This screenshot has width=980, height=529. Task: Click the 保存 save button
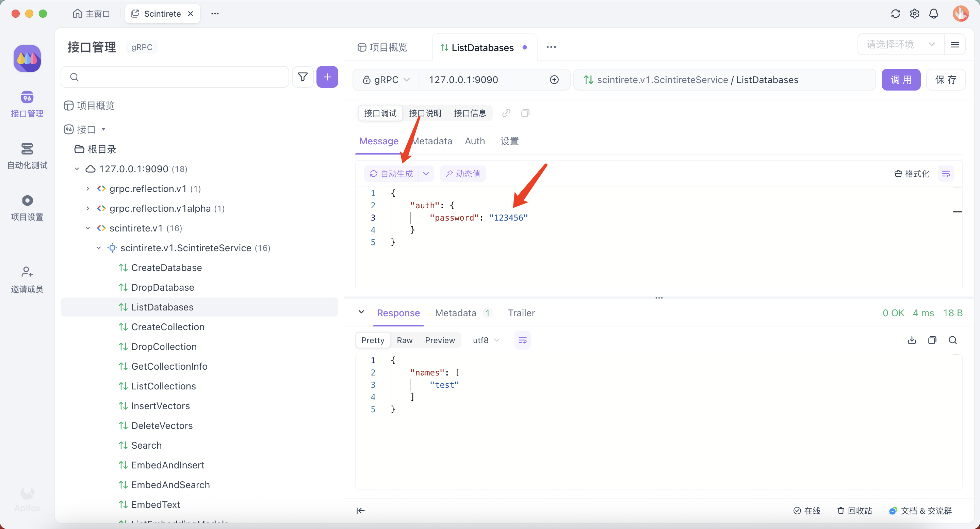coord(946,80)
